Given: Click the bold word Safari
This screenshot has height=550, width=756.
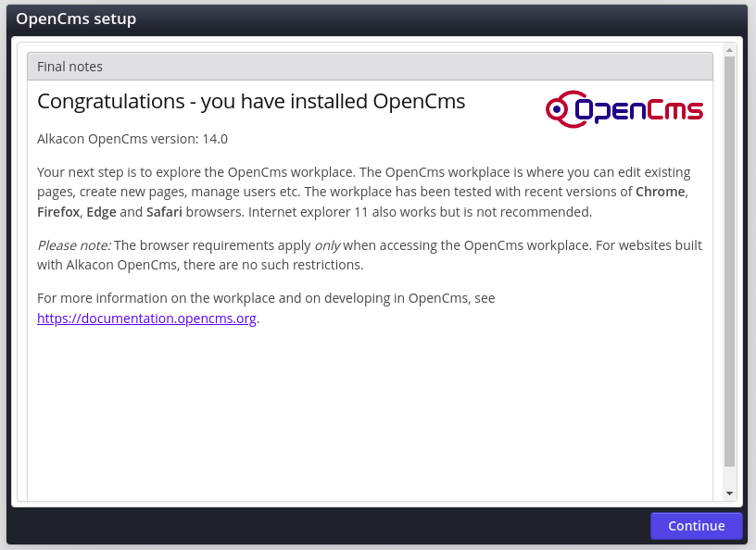Looking at the screenshot, I should point(164,212).
